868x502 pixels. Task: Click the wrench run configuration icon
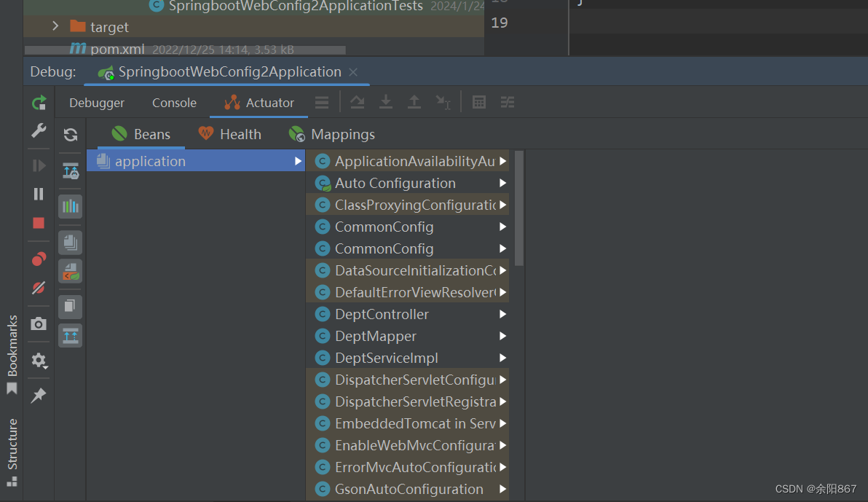click(x=39, y=130)
